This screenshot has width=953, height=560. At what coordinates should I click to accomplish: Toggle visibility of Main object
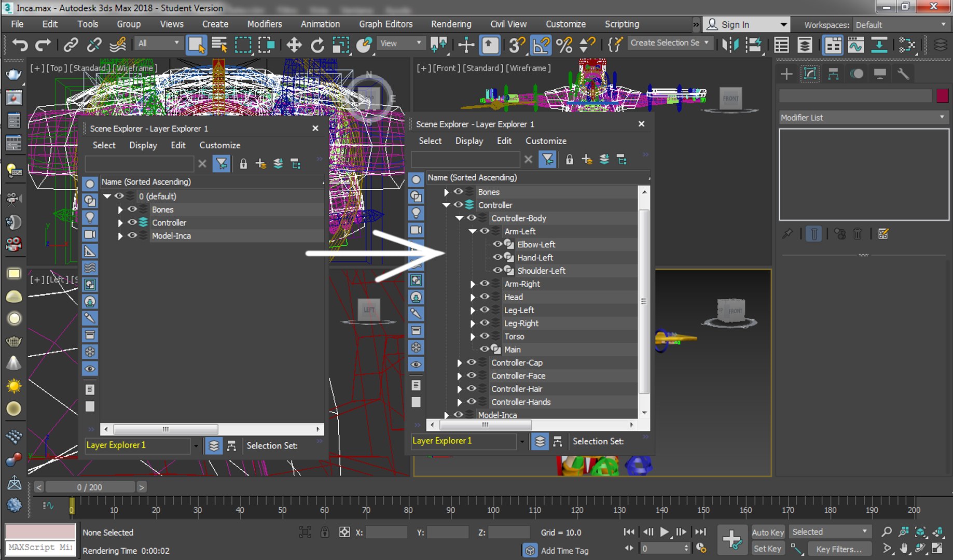(485, 349)
